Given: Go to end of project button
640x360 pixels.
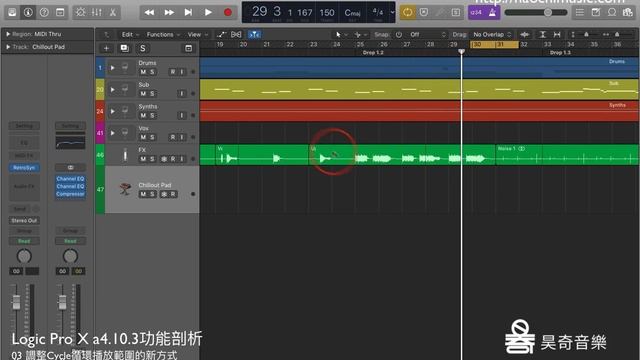Looking at the screenshot, I should pyautogui.click(x=188, y=12).
